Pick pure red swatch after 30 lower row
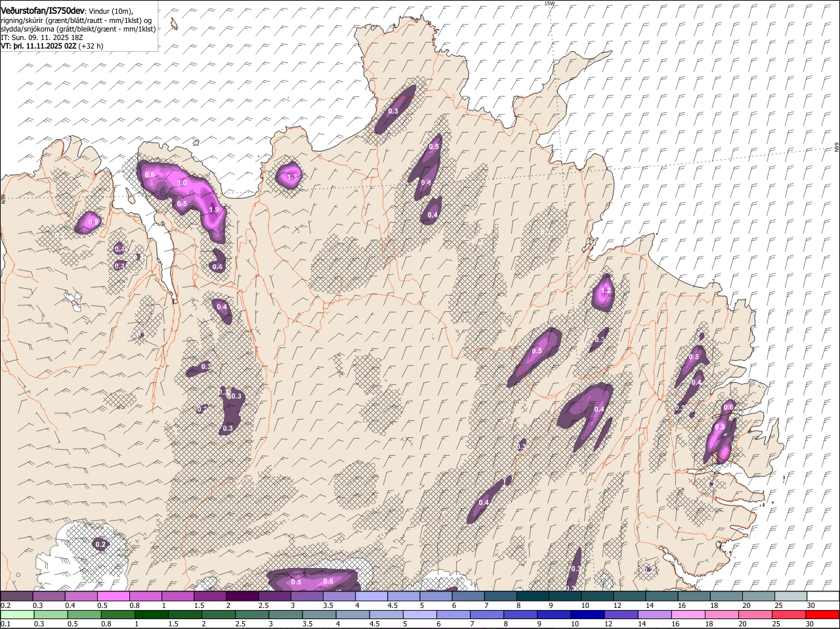This screenshot has width=840, height=629. coord(824,615)
